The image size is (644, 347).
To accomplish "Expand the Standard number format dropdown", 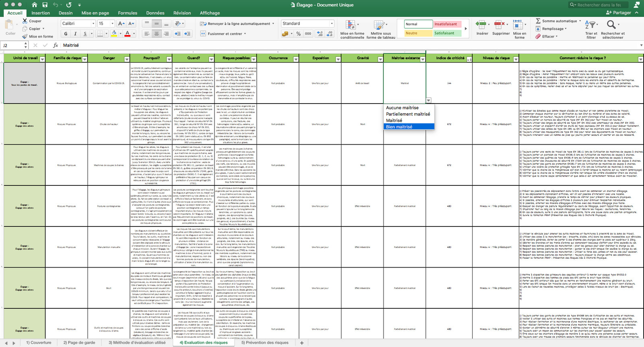I will [332, 24].
